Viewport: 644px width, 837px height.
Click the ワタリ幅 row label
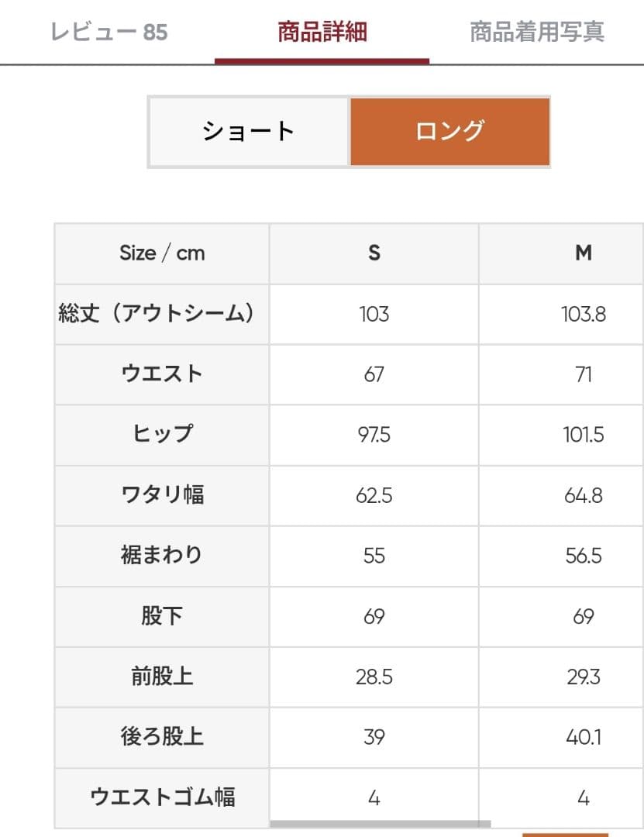[x=162, y=495]
